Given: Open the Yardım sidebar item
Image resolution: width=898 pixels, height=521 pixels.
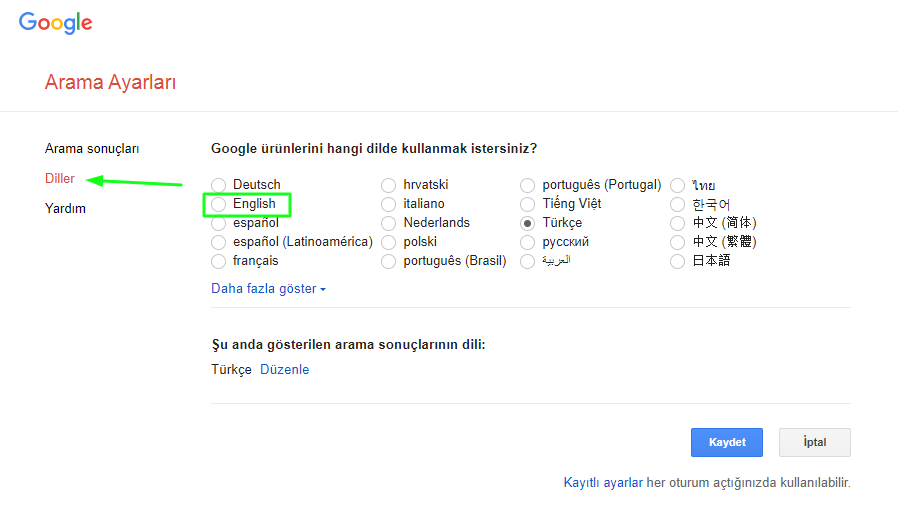Looking at the screenshot, I should click(65, 208).
